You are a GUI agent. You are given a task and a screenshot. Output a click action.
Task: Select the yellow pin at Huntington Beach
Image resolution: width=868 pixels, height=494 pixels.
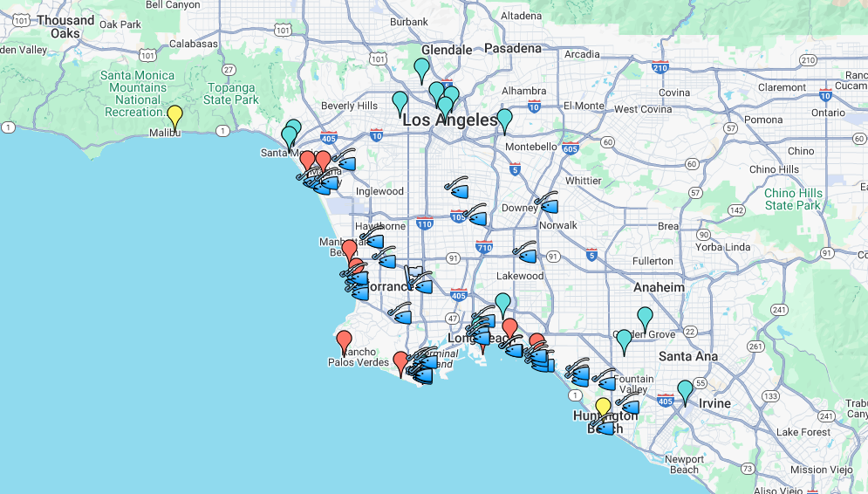click(x=603, y=408)
